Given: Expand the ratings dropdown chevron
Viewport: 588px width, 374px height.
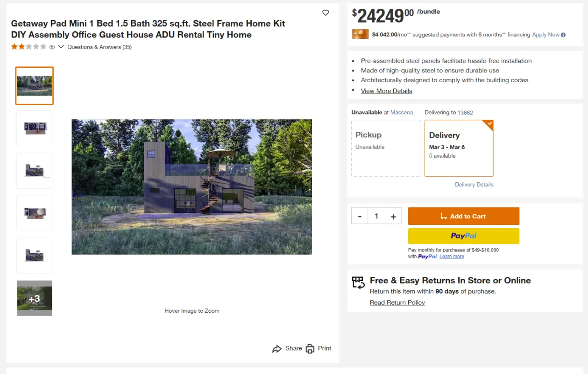Looking at the screenshot, I should click(x=61, y=47).
